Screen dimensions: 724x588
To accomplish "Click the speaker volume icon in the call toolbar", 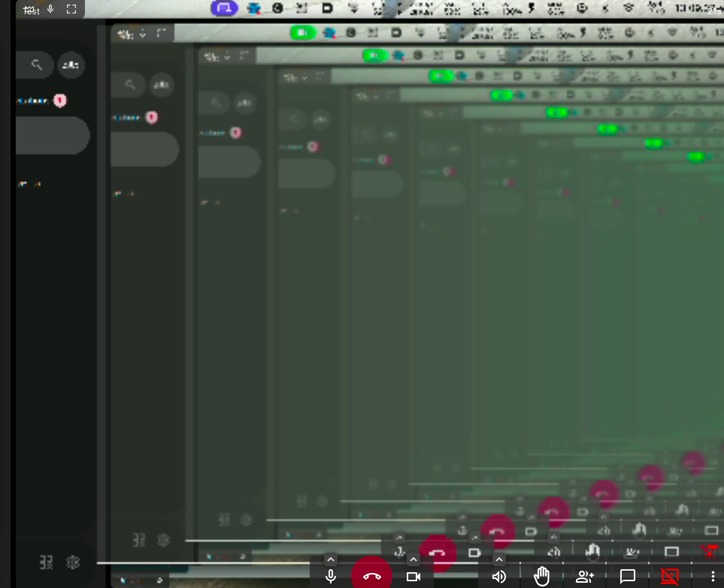I will tap(499, 576).
